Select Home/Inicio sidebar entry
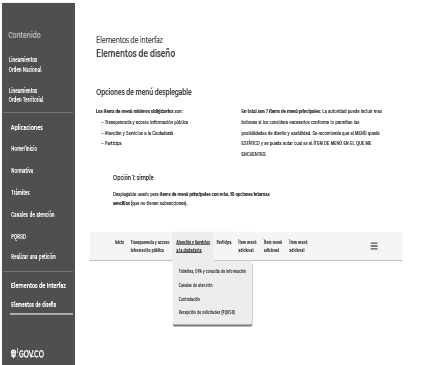The width and height of the screenshot is (444, 365). click(x=24, y=148)
